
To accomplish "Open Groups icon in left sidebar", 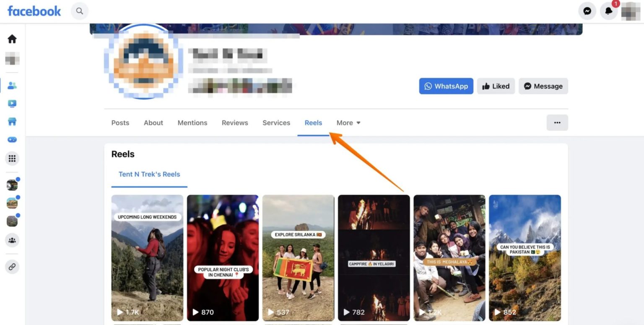I will 12,240.
